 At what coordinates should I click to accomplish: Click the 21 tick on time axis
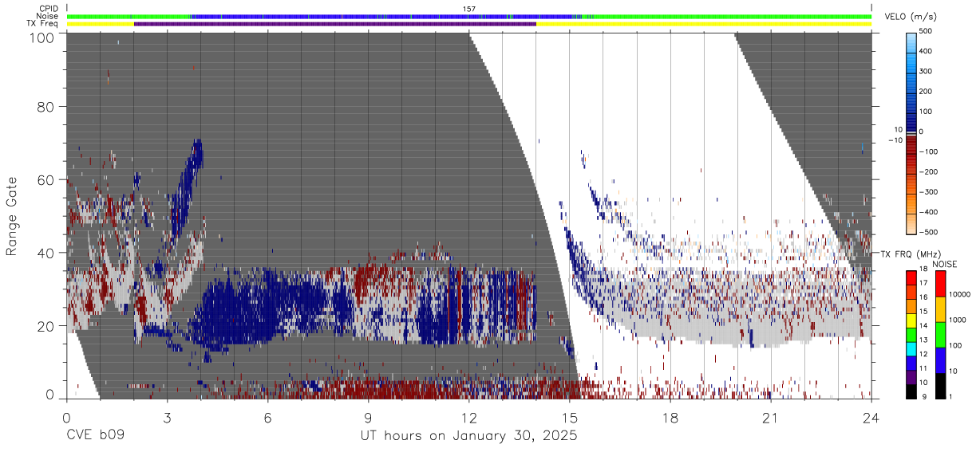(771, 418)
